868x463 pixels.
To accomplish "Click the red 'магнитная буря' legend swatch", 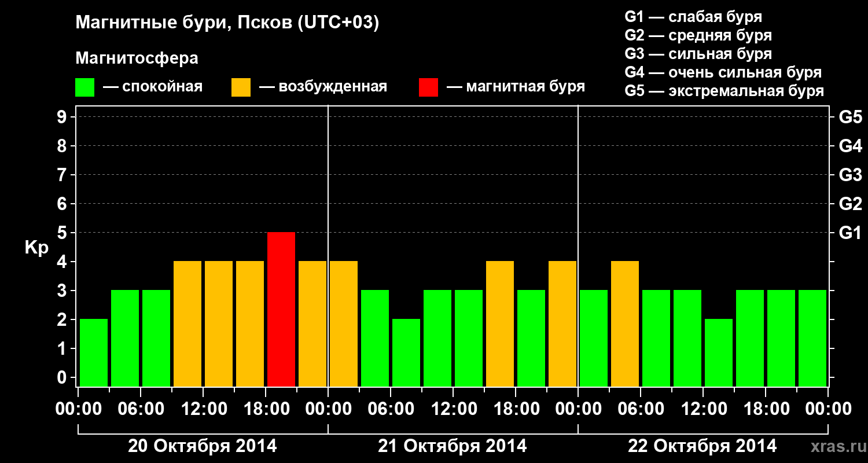I will [428, 87].
